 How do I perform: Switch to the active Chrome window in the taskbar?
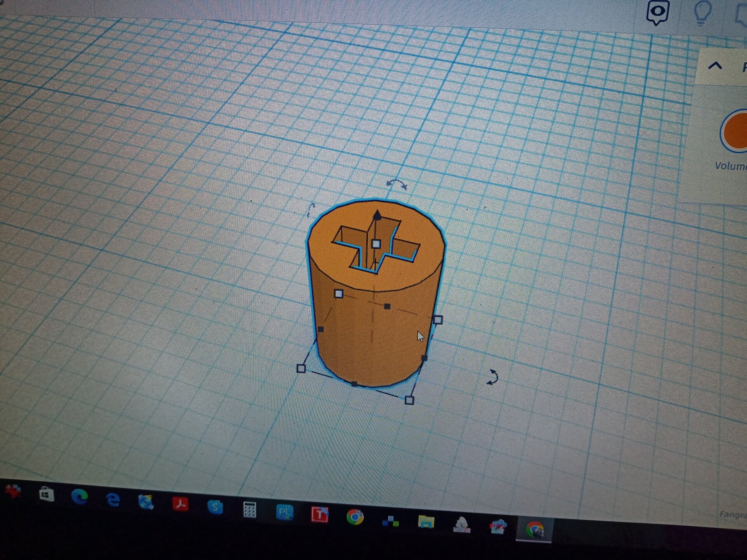(534, 530)
